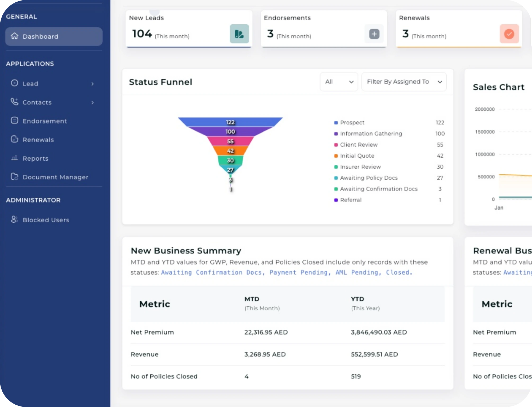The image size is (532, 407).
Task: Open the Document Manager folder icon
Action: (x=14, y=177)
